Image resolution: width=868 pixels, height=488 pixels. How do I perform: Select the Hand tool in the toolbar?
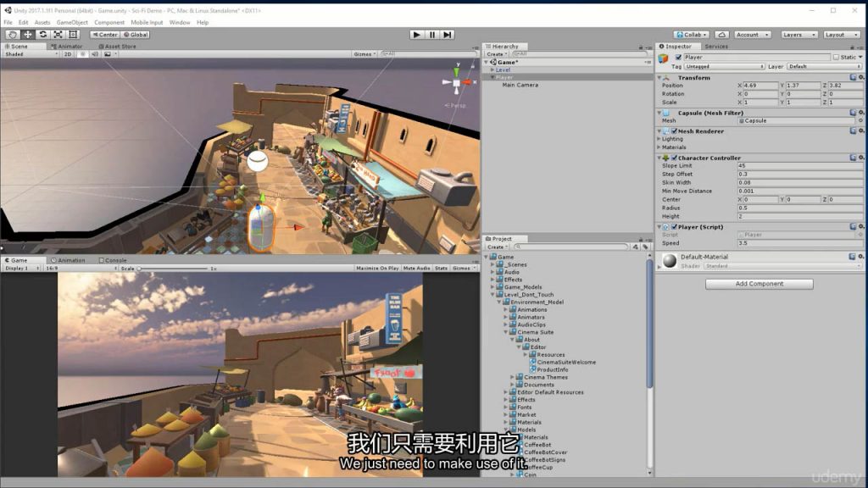click(x=13, y=35)
